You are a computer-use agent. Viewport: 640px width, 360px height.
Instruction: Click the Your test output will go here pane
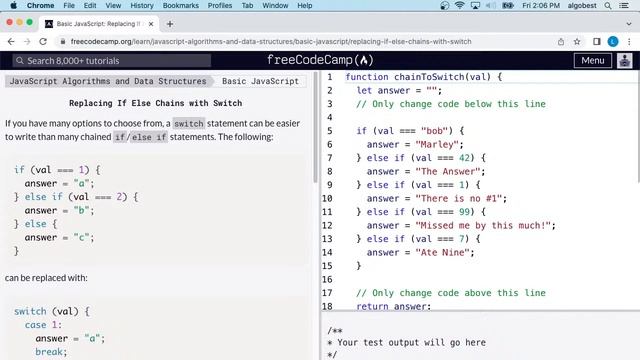pos(480,336)
